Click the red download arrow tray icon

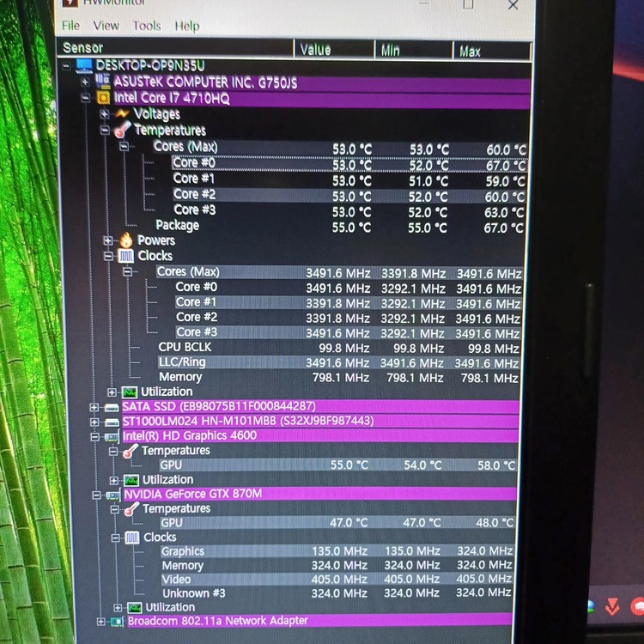[x=612, y=606]
